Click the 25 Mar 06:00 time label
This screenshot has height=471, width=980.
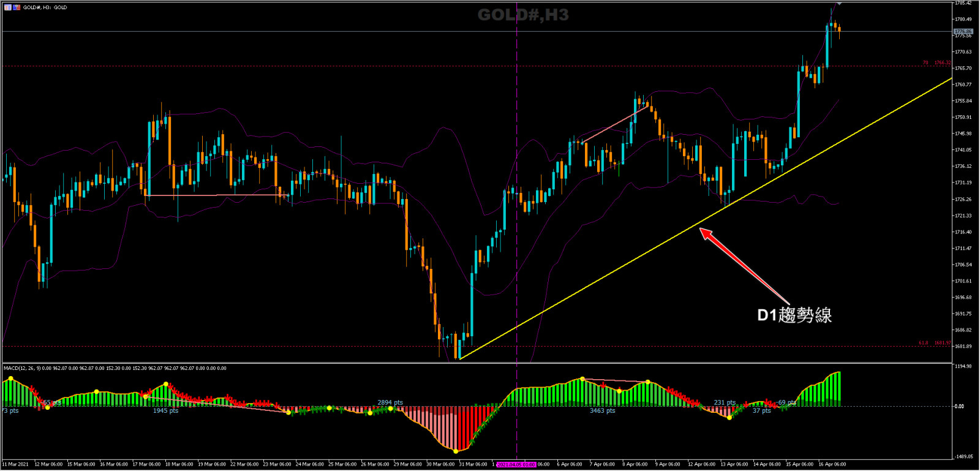point(342,464)
